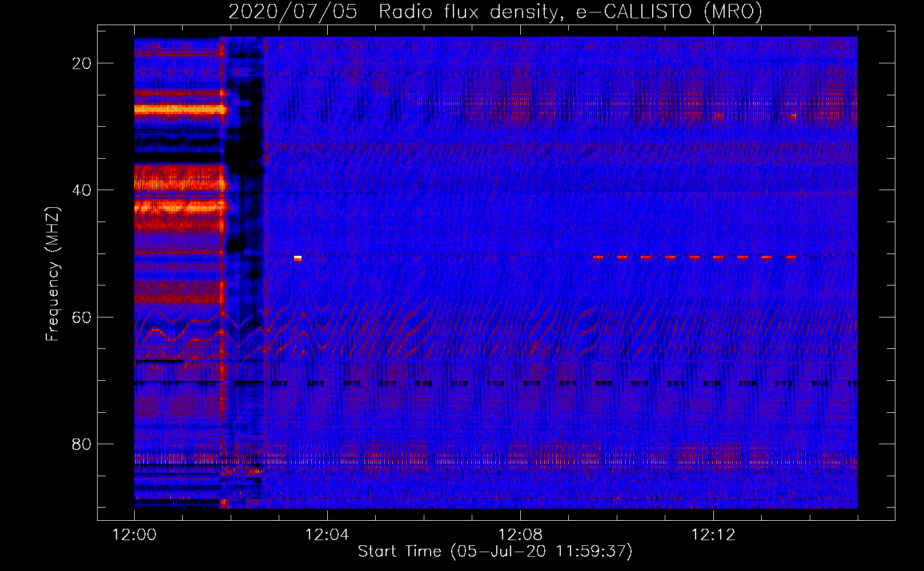This screenshot has height=571, width=924.
Task: Click the plot title '2020/07/05 Radio flux density'
Action: pyautogui.click(x=495, y=11)
